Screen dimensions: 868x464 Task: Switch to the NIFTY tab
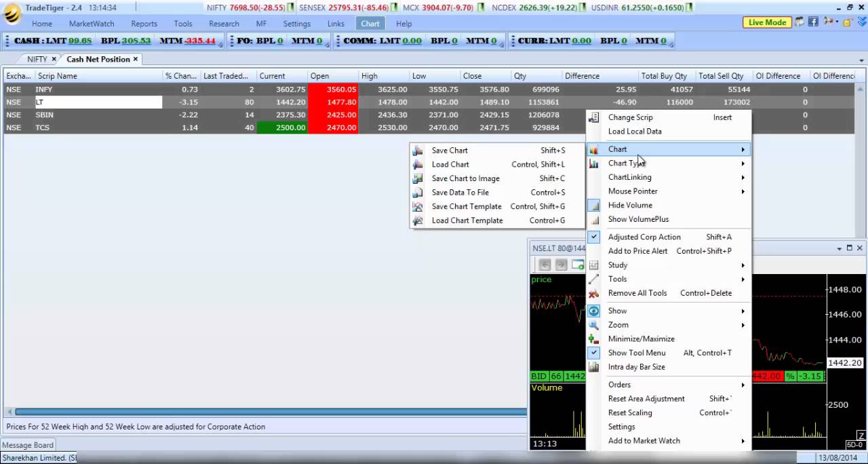pyautogui.click(x=37, y=59)
